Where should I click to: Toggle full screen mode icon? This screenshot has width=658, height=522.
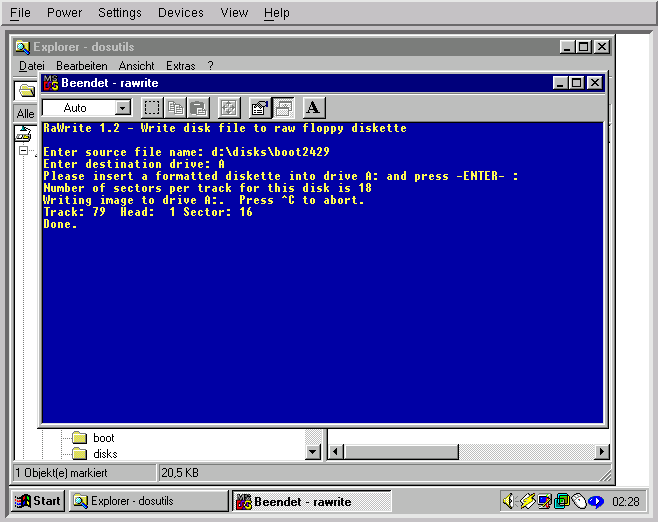click(x=229, y=108)
